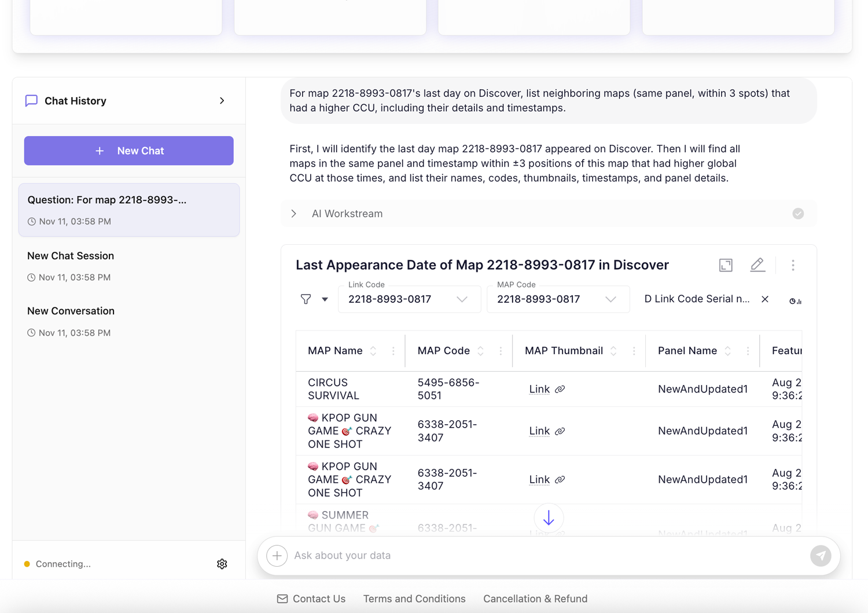Open the New Chat Session conversation
This screenshot has width=868, height=613.
tap(128, 266)
